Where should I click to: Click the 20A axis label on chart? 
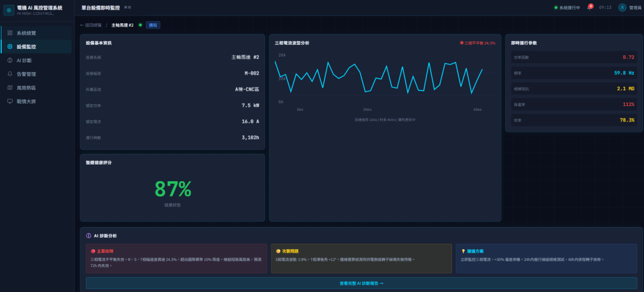pos(281,55)
